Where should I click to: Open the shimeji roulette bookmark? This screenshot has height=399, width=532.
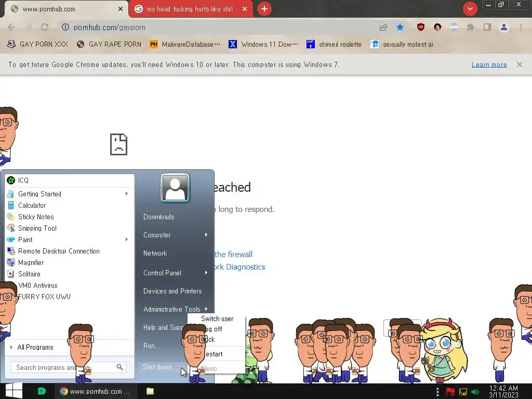tap(334, 45)
